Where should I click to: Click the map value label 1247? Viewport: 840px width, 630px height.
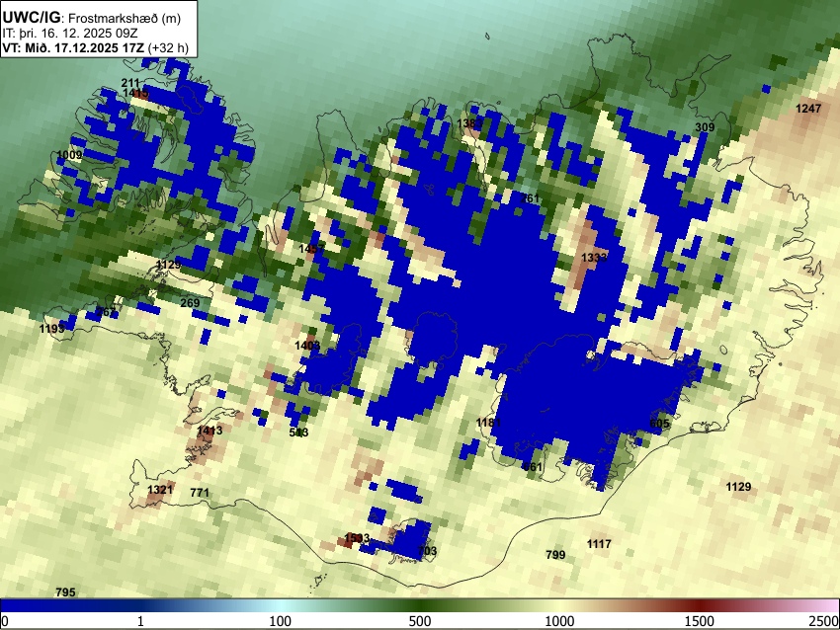pos(808,108)
